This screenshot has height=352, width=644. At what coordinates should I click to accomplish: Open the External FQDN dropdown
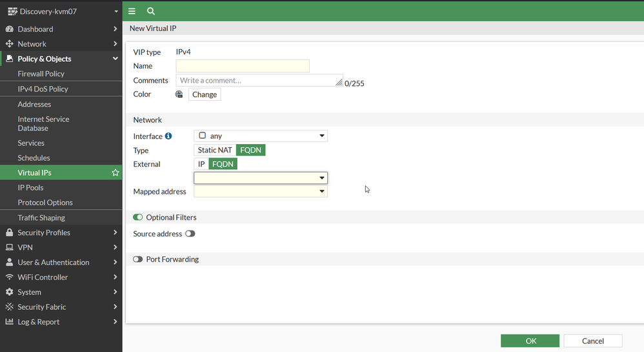261,178
